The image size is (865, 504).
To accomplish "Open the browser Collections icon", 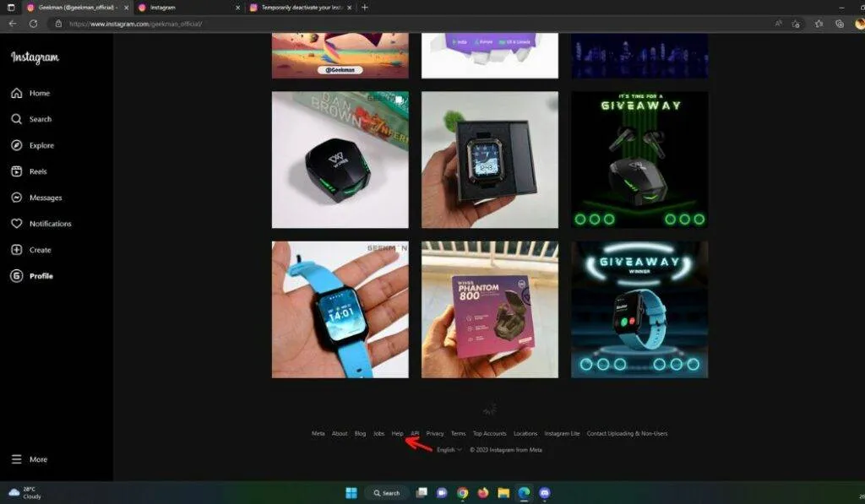I will tap(840, 24).
